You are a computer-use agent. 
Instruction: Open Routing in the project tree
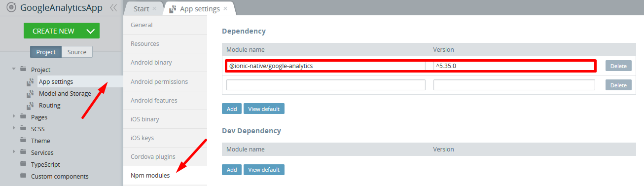pos(49,105)
